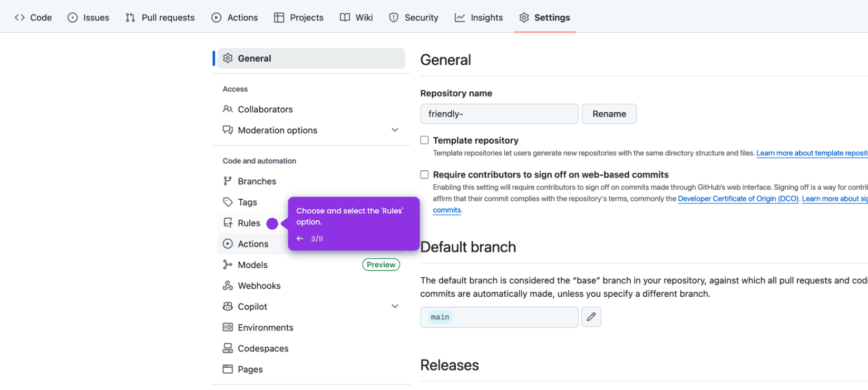The image size is (868, 390).
Task: Open the Branches settings item
Action: (311, 181)
